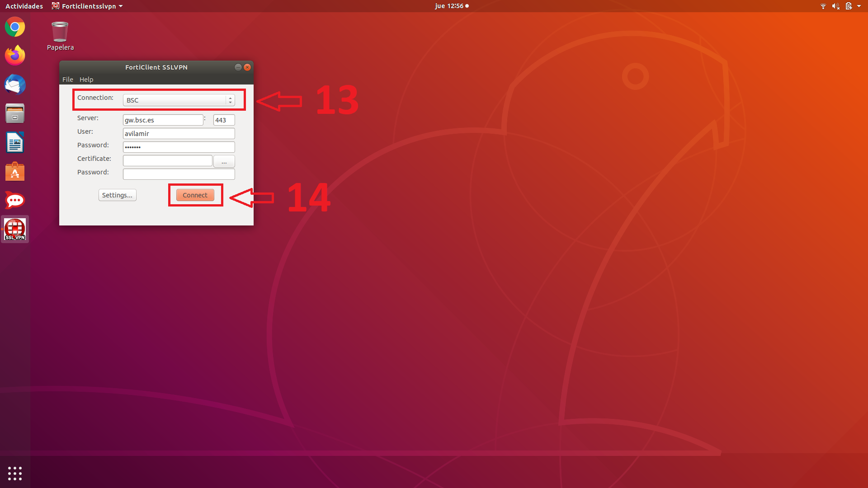The width and height of the screenshot is (868, 488).
Task: Open LibreOffice Writer from the dock
Action: pyautogui.click(x=15, y=142)
